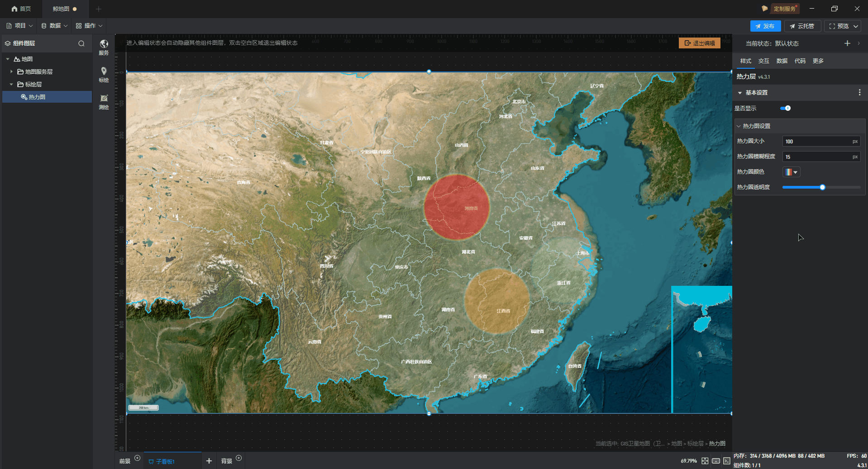The width and height of the screenshot is (868, 469).
Task: Search layers in the 组件图层 panel
Action: (x=81, y=43)
